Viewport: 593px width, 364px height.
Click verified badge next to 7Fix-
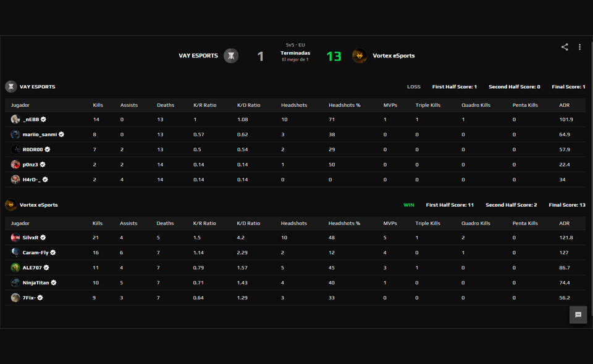pos(40,298)
